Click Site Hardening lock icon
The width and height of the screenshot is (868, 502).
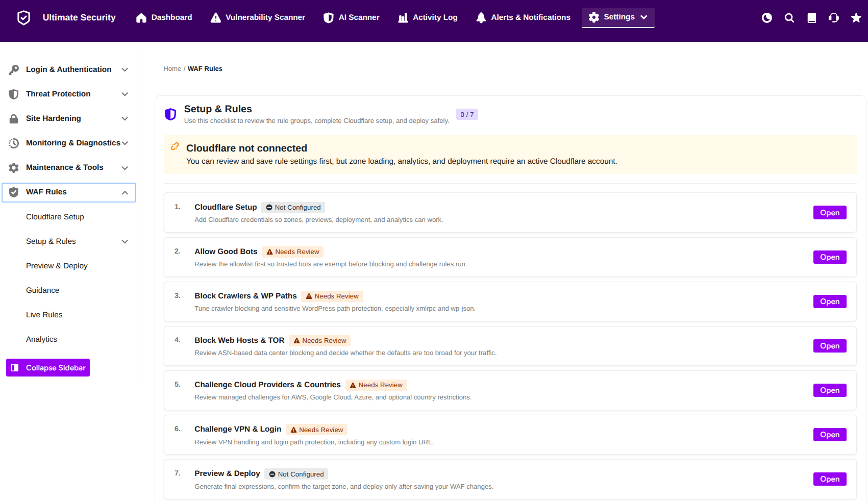tap(14, 118)
